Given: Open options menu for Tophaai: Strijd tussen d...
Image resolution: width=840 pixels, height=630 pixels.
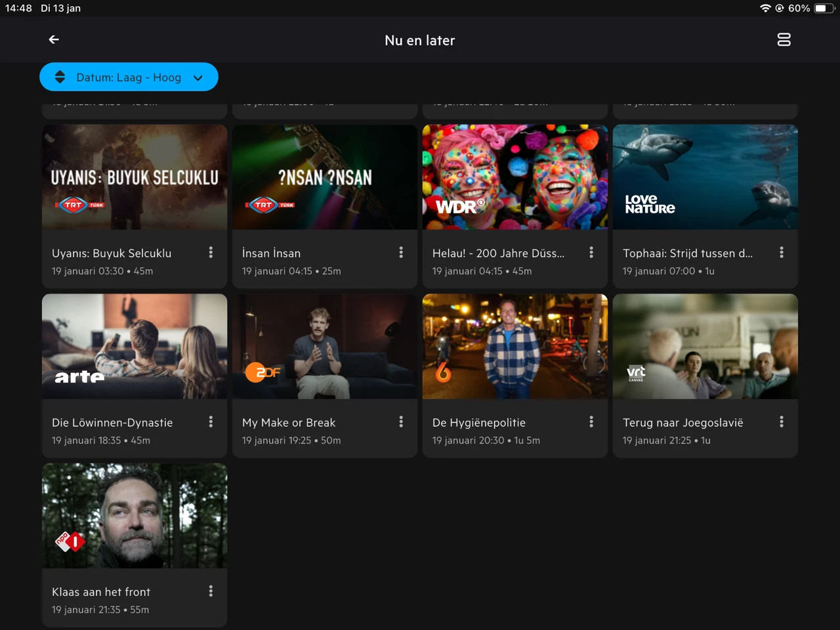Looking at the screenshot, I should tap(782, 253).
